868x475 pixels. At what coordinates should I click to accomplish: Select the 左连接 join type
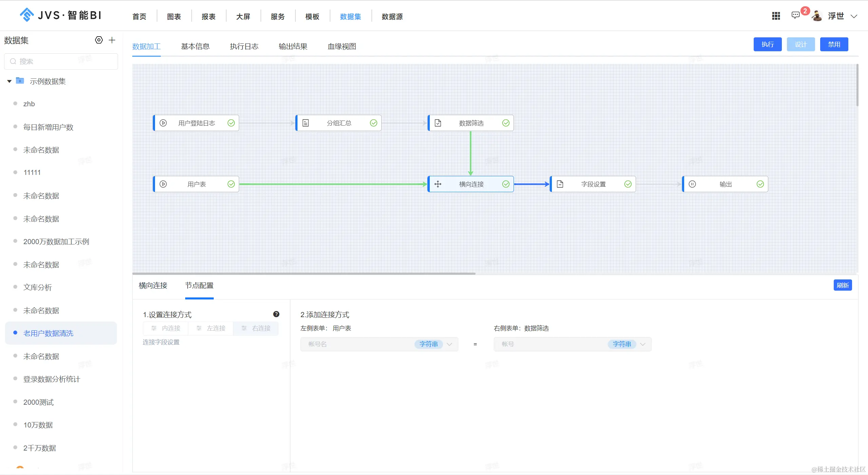tap(211, 328)
